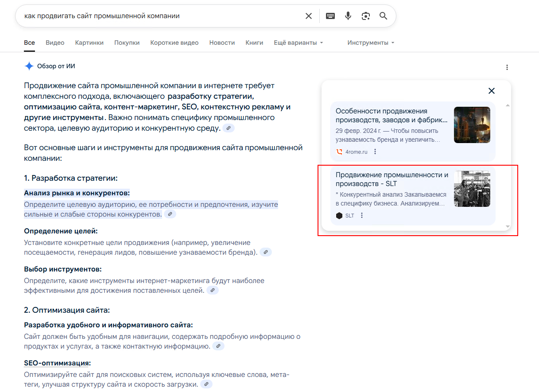Open the source link chip after the intro paragraph

(229, 128)
